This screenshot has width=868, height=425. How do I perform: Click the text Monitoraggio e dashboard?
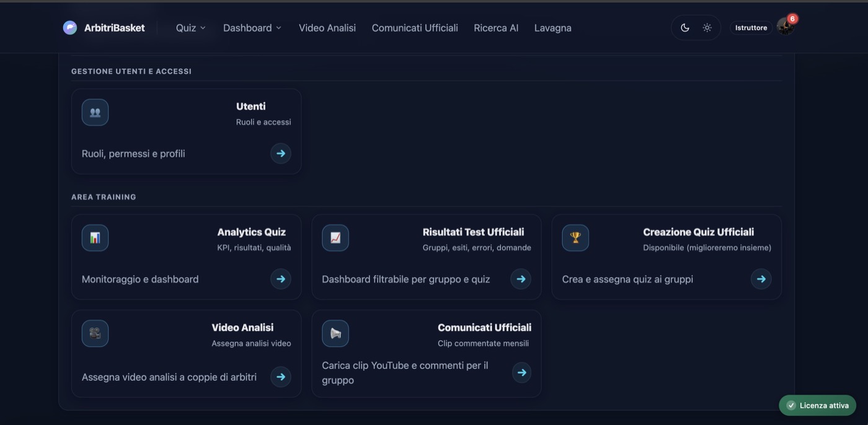pyautogui.click(x=140, y=279)
